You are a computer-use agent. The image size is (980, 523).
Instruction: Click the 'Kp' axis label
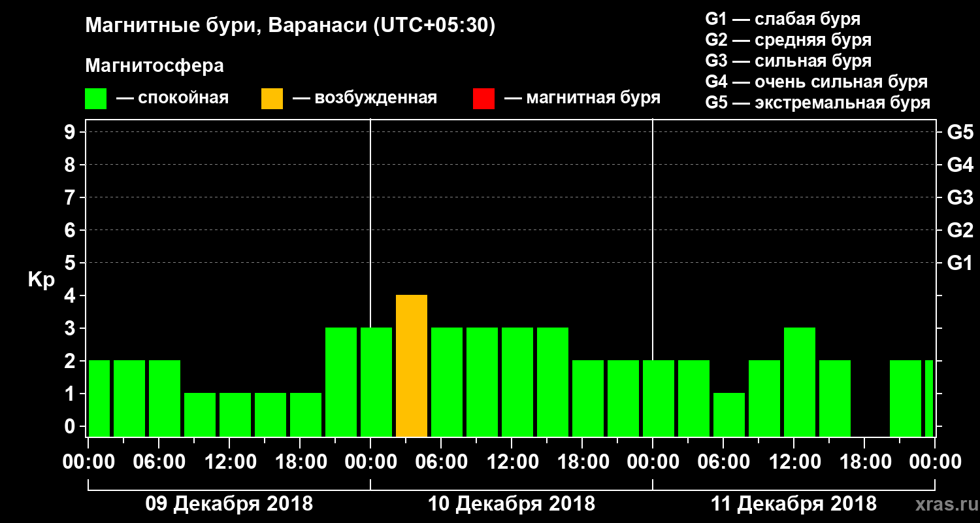point(41,280)
